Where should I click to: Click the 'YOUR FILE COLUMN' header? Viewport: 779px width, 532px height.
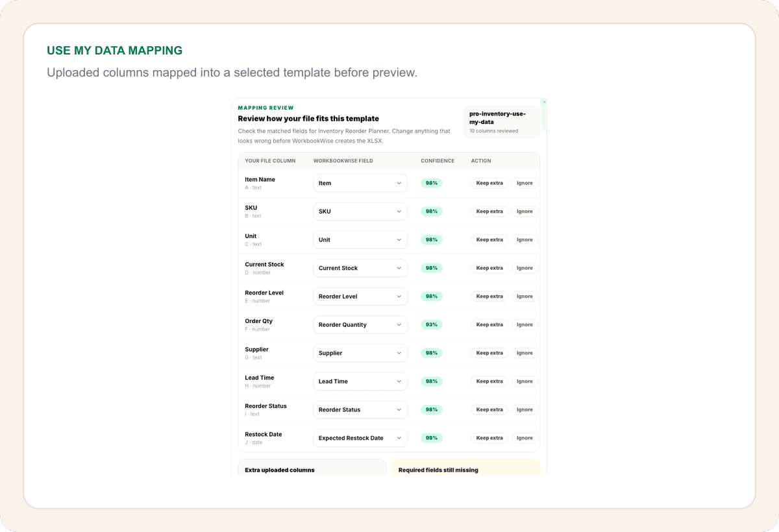[x=270, y=161]
